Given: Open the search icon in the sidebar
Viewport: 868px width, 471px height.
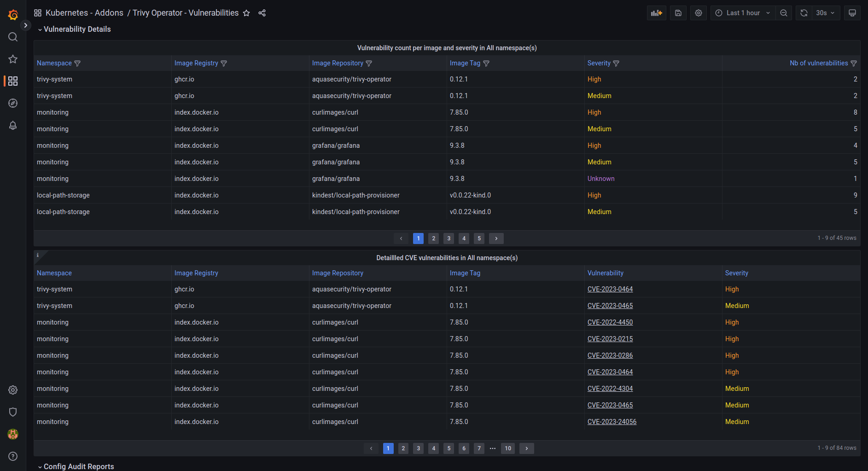Looking at the screenshot, I should coord(13,37).
